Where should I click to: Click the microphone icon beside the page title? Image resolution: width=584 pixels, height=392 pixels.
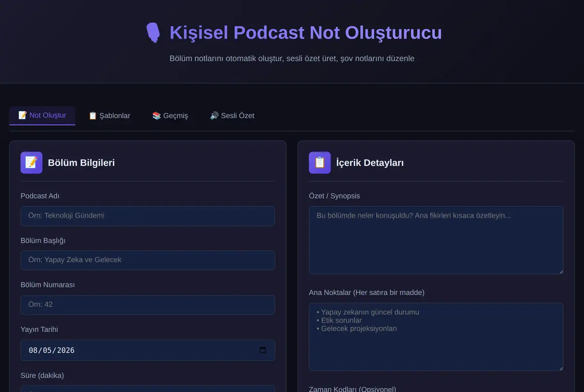click(153, 33)
